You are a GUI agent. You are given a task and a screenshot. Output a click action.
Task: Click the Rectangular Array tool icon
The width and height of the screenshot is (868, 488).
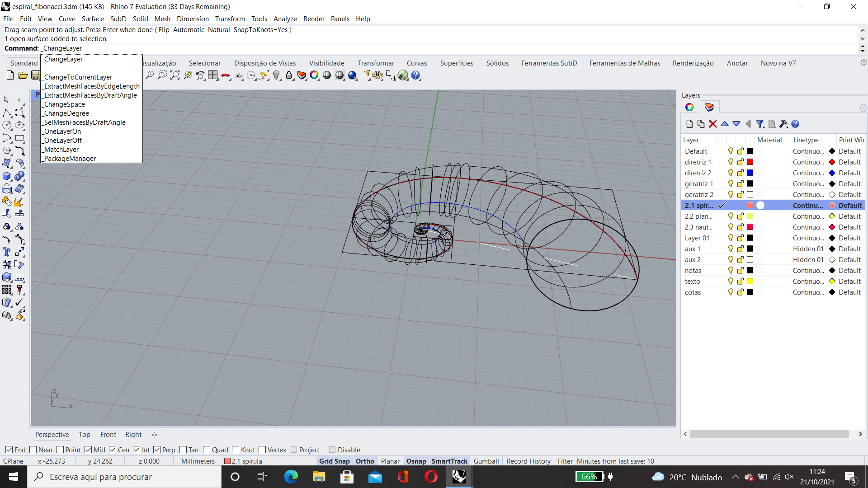[7, 290]
